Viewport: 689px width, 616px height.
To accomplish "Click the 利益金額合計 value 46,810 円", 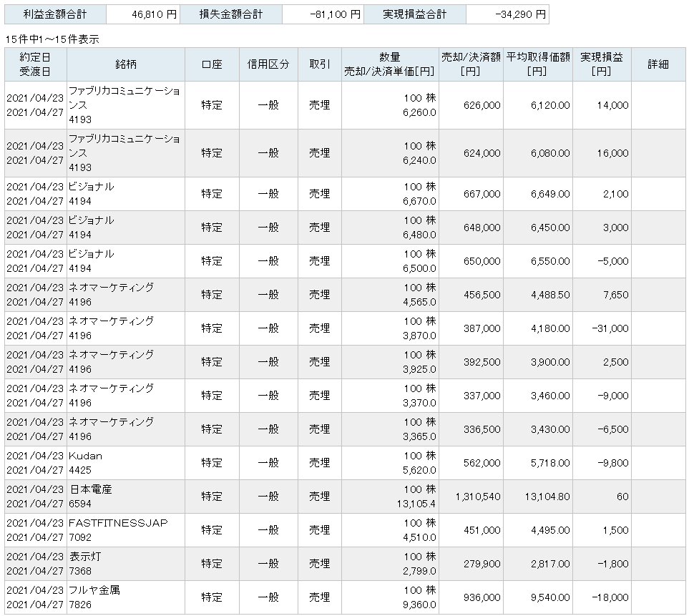I will 155,14.
